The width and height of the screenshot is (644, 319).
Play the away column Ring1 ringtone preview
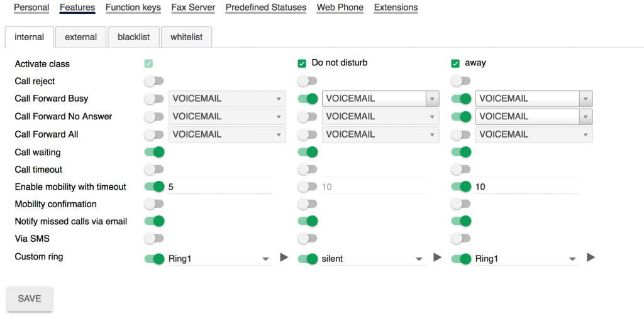591,257
